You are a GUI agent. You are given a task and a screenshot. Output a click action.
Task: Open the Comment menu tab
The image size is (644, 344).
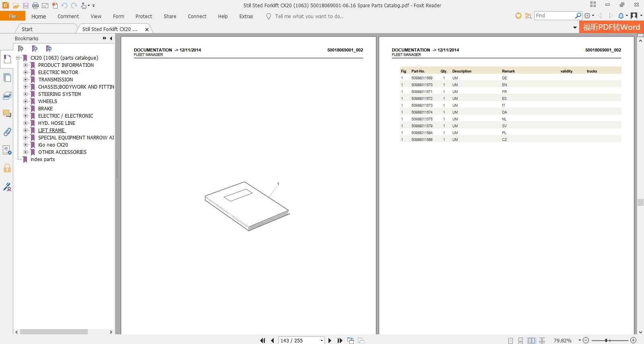68,17
